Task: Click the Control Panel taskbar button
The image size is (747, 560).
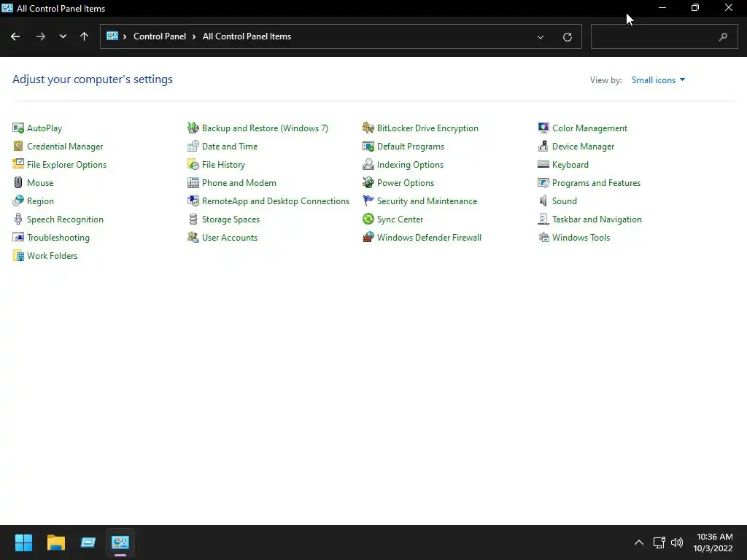Action: click(120, 542)
